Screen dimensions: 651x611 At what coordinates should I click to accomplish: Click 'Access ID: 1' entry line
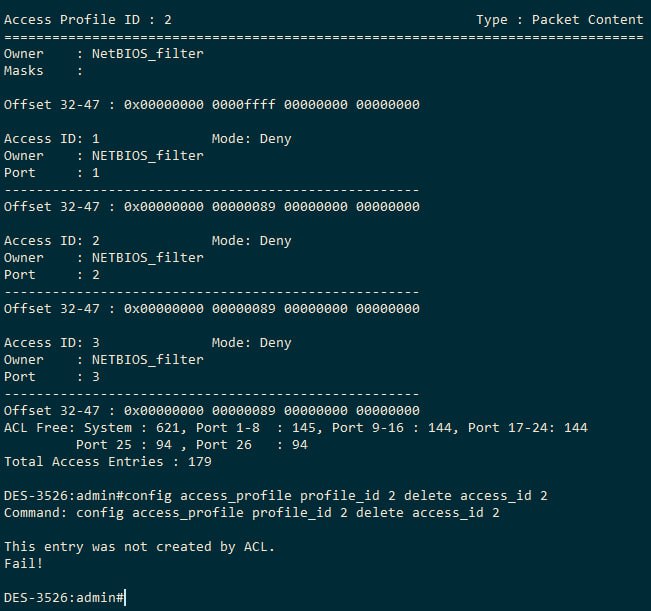coord(52,139)
